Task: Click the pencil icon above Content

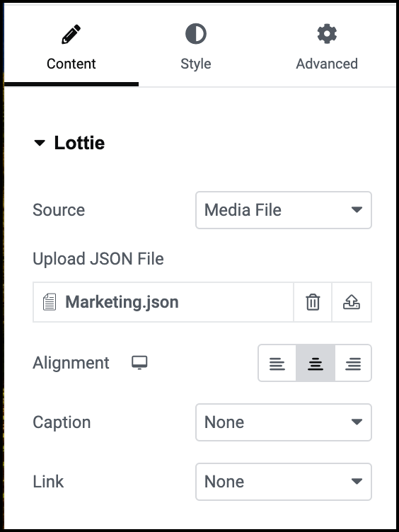Action: (x=71, y=34)
